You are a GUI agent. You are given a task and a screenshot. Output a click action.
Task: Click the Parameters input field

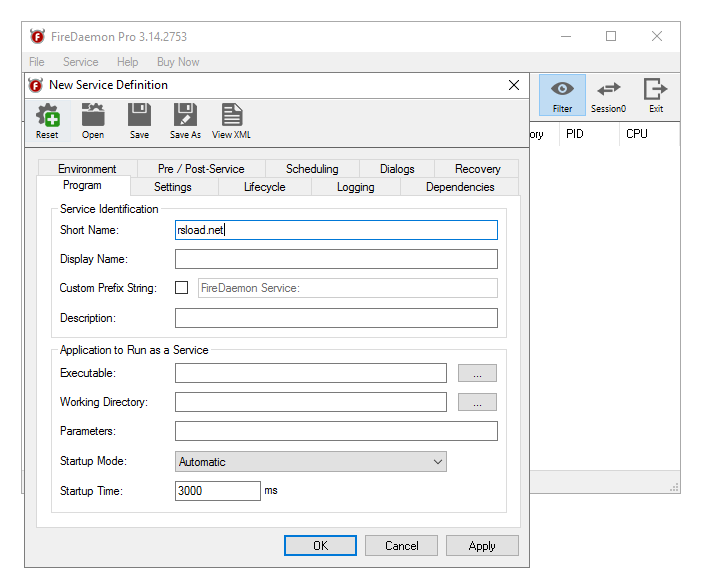[x=336, y=431]
